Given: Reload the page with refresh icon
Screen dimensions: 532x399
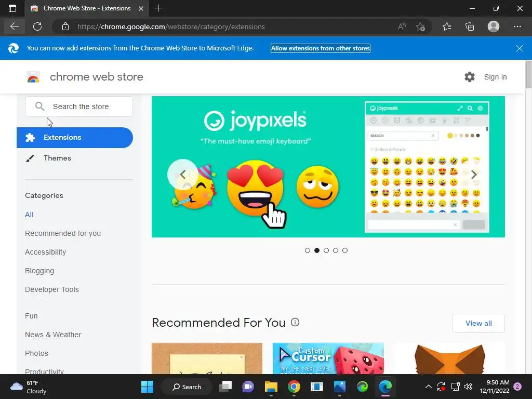Looking at the screenshot, I should pos(37,26).
